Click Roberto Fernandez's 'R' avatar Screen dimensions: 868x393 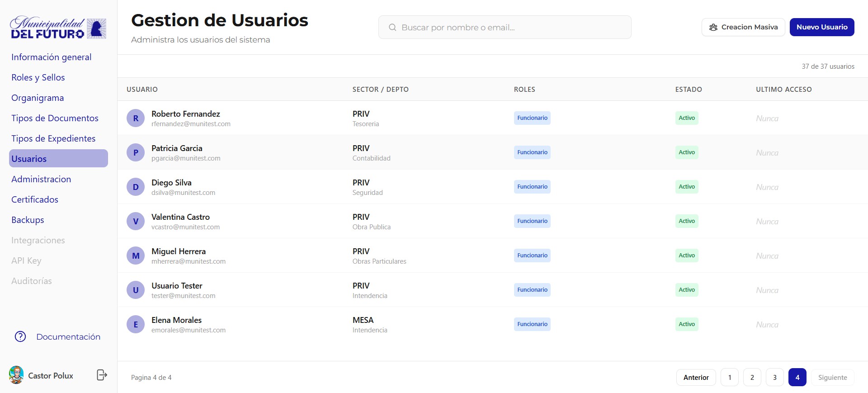[x=136, y=118]
